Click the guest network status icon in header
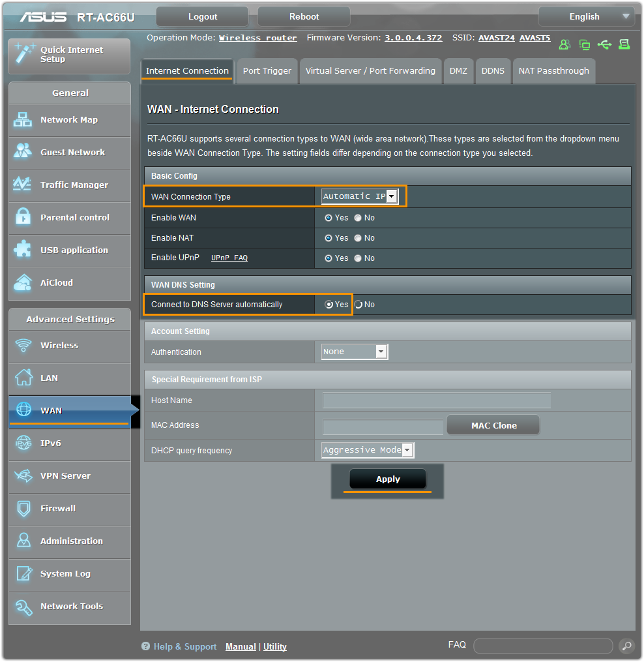This screenshot has height=662, width=644. click(564, 44)
